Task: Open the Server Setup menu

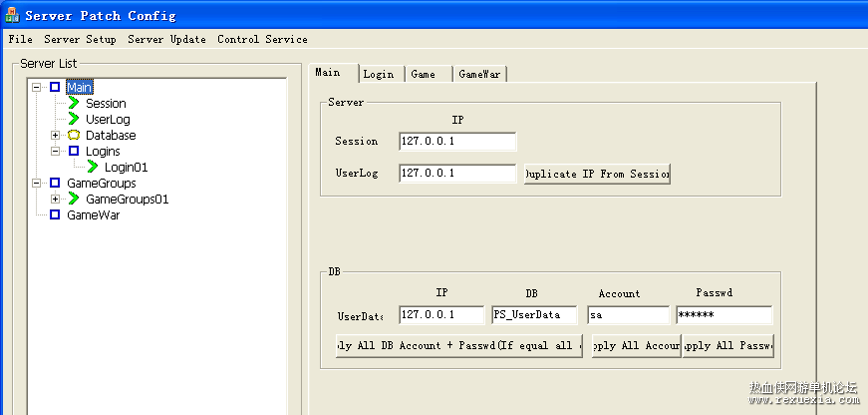Action: (81, 39)
